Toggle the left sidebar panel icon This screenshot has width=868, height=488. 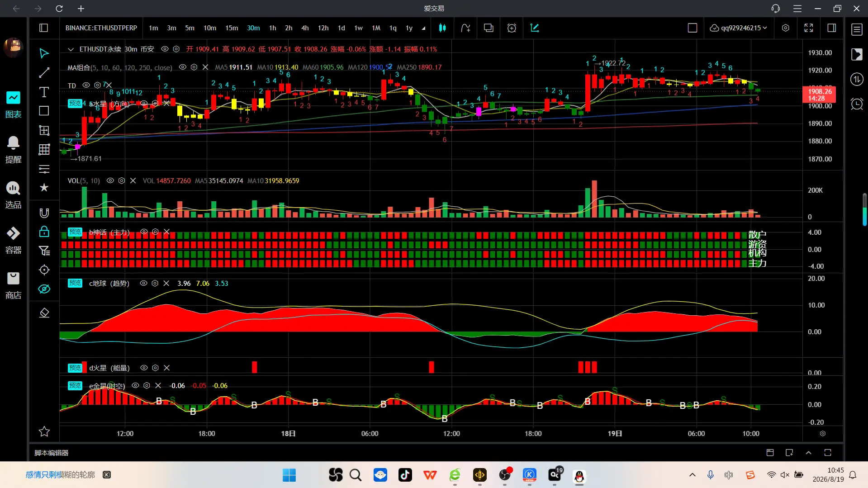44,28
